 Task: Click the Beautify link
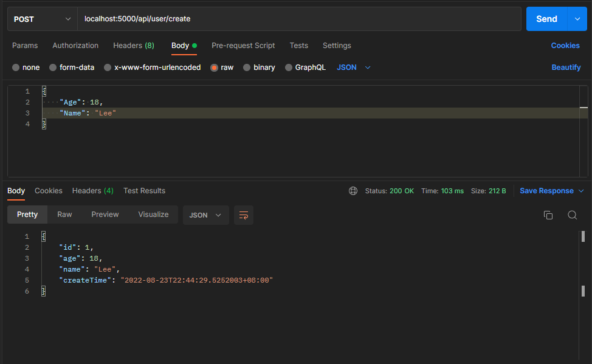click(566, 67)
